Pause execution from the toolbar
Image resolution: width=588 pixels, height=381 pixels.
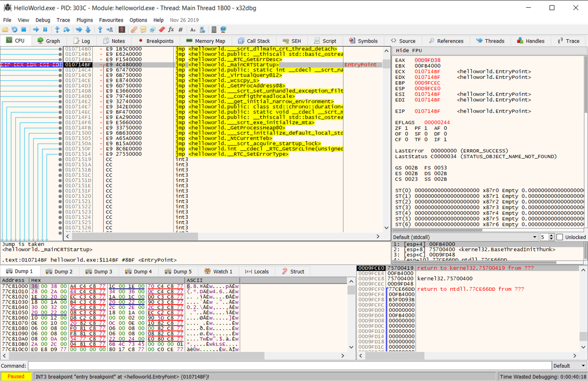tap(45, 29)
